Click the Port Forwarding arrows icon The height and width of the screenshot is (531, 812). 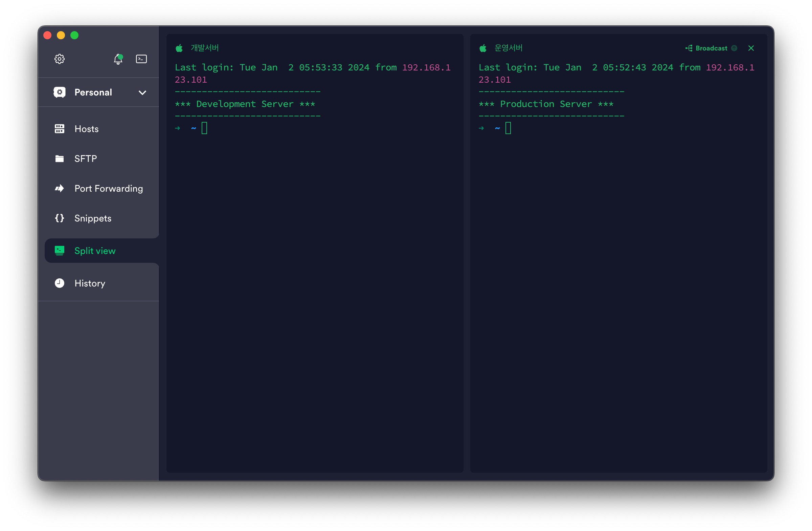tap(59, 189)
